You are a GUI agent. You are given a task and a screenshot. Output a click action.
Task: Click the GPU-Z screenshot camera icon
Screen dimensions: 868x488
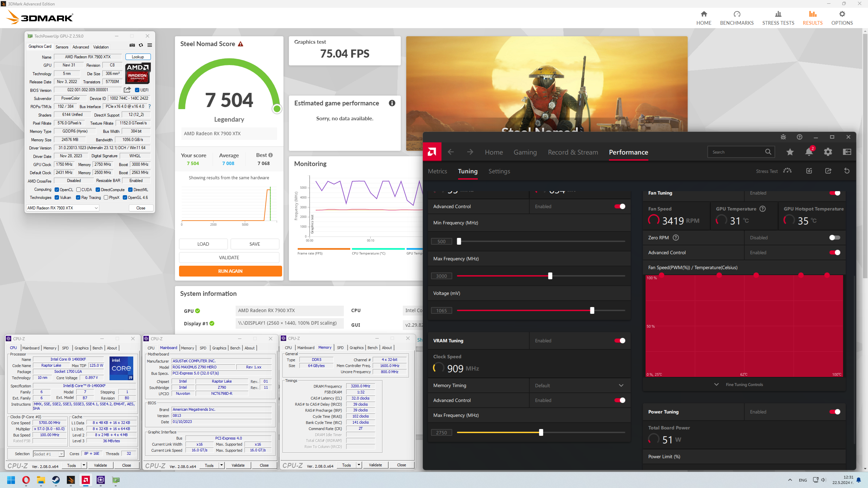pos(132,45)
